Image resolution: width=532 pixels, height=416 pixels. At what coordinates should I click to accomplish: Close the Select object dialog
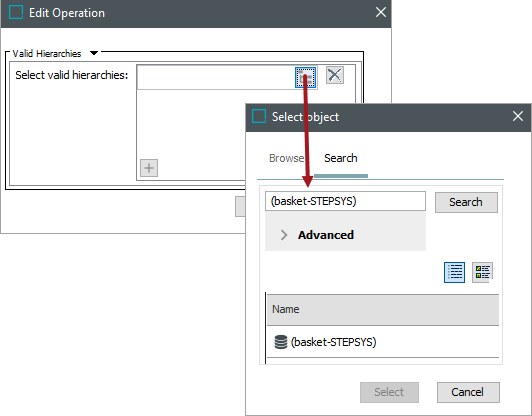[x=518, y=116]
